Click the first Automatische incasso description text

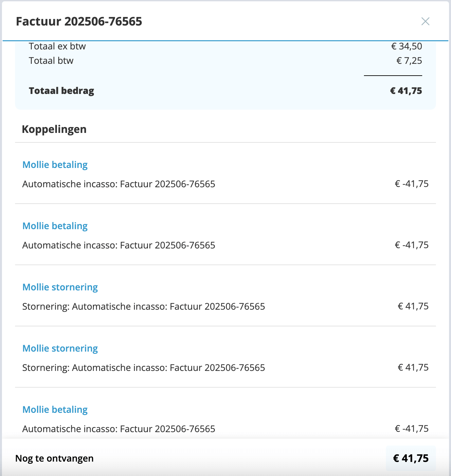[x=119, y=184]
